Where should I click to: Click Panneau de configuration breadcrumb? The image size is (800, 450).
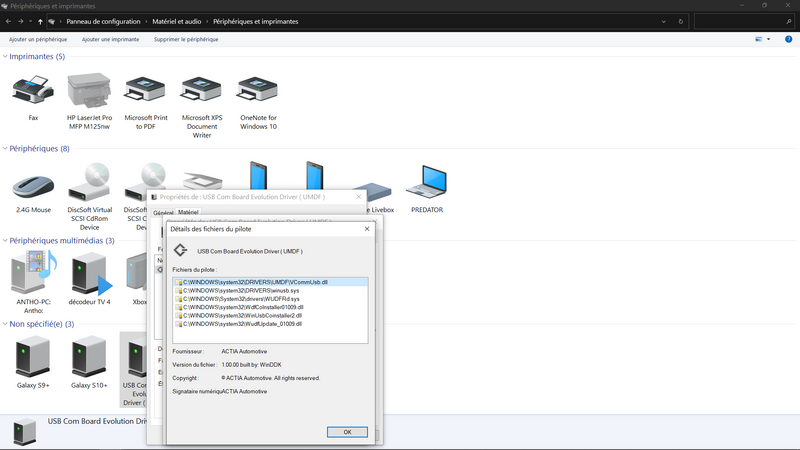click(x=103, y=21)
